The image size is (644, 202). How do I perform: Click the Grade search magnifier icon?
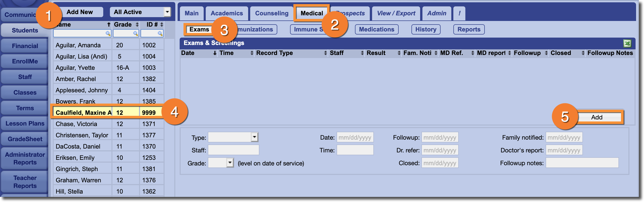coord(135,33)
